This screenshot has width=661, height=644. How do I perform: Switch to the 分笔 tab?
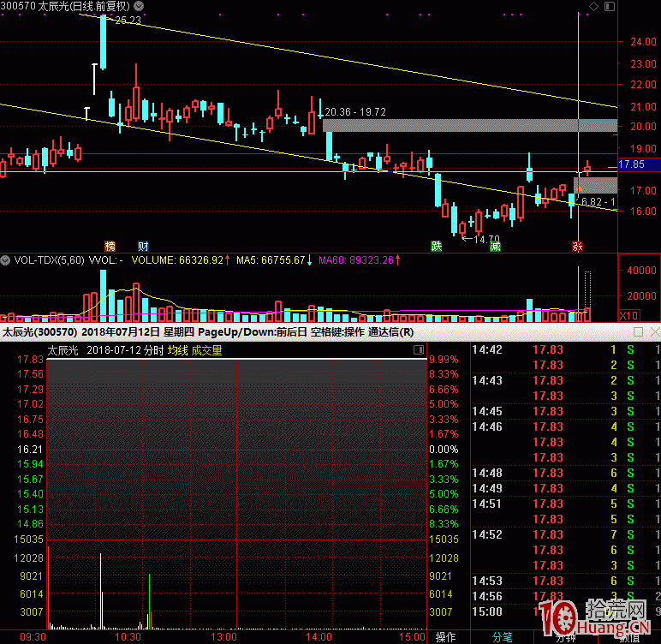tap(502, 637)
